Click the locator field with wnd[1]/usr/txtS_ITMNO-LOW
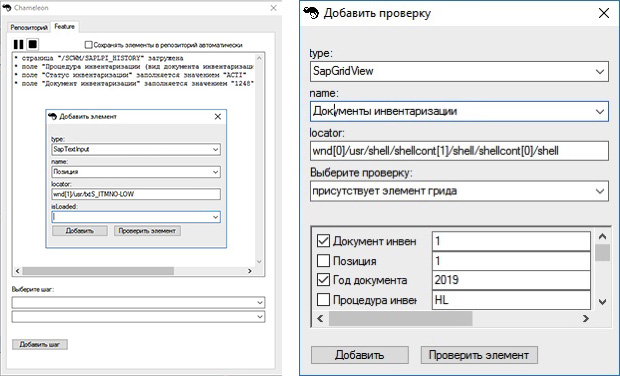620x376 pixels. tap(136, 194)
